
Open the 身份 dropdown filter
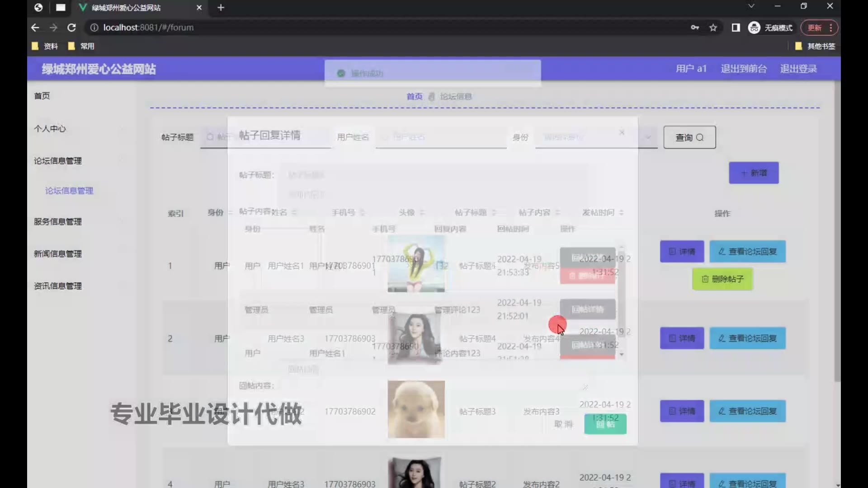pyautogui.click(x=596, y=137)
